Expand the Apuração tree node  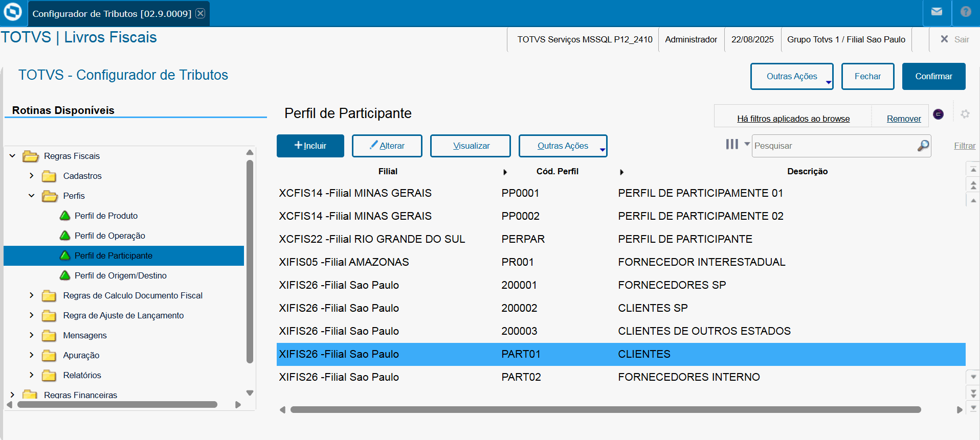click(32, 355)
